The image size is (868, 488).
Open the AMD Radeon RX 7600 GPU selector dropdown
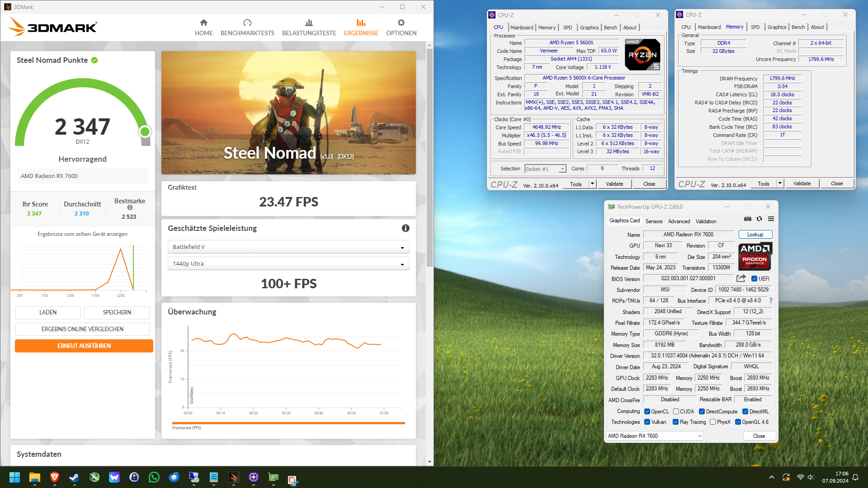pos(655,436)
